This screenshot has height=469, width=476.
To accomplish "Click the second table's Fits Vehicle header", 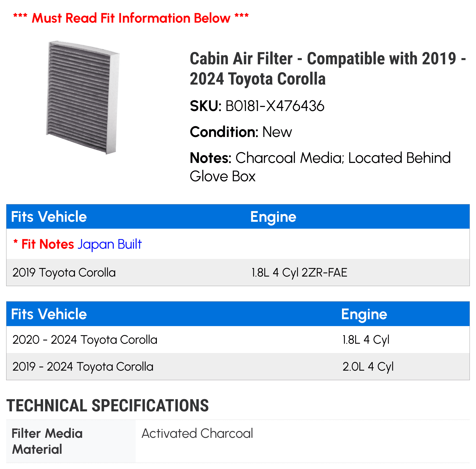I will (x=49, y=314).
